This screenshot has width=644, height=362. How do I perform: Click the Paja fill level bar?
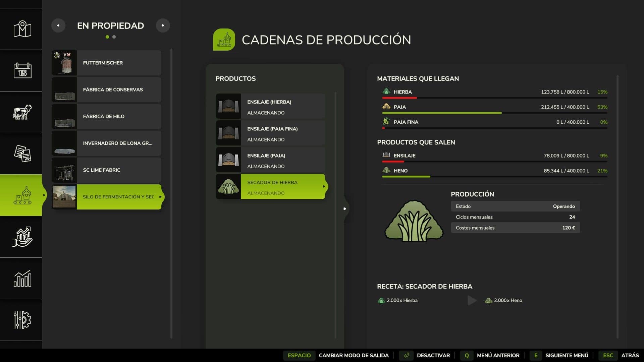pos(494,113)
